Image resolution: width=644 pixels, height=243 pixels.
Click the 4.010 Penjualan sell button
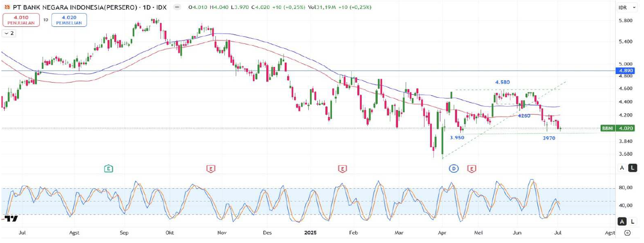21,20
